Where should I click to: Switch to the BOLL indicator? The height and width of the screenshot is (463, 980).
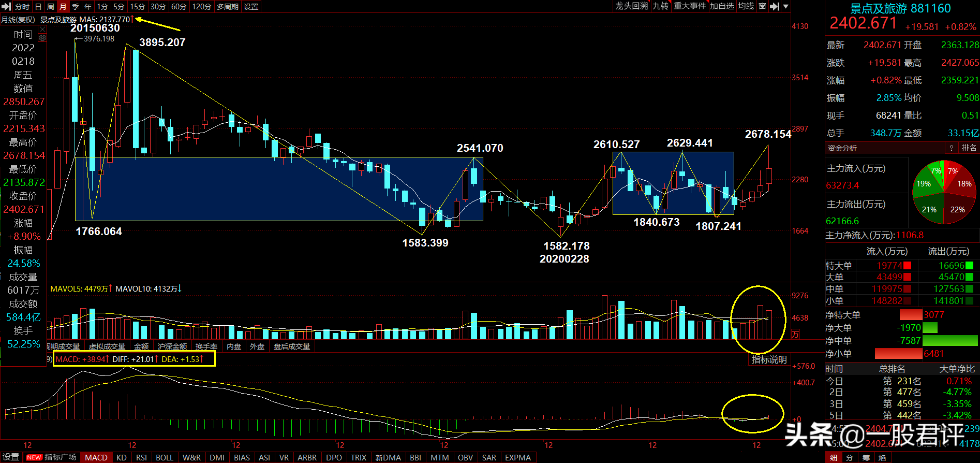pyautogui.click(x=165, y=457)
